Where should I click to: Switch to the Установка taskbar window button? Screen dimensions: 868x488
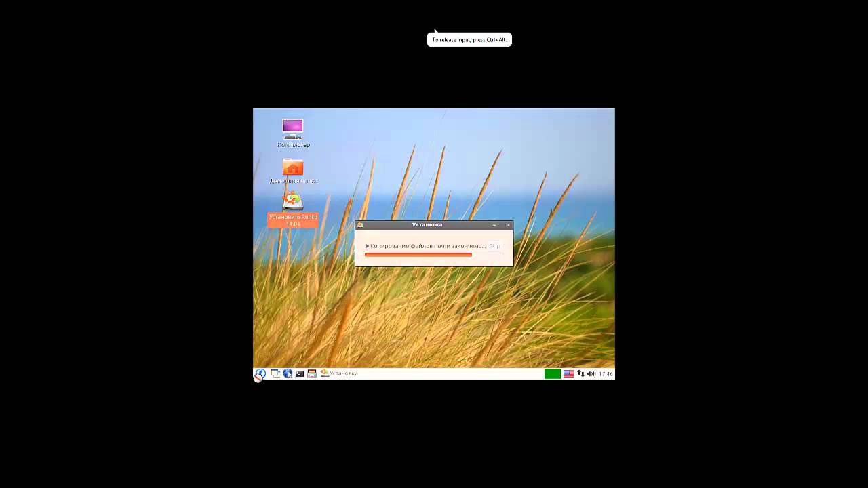tap(339, 373)
